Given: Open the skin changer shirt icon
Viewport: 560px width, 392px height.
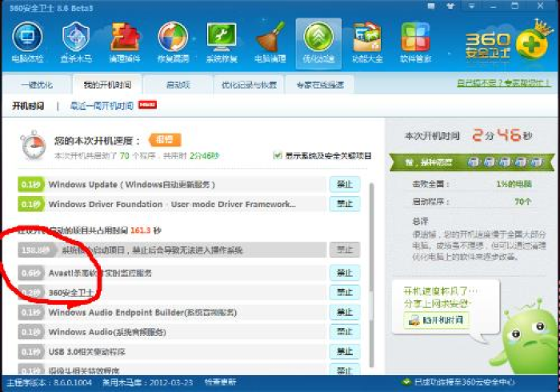Looking at the screenshot, I should (450, 6).
